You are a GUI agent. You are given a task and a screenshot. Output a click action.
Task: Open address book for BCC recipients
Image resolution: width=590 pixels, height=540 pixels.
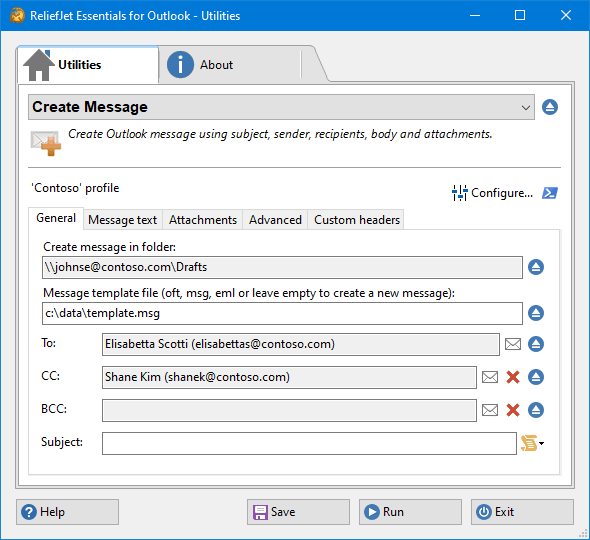point(490,411)
